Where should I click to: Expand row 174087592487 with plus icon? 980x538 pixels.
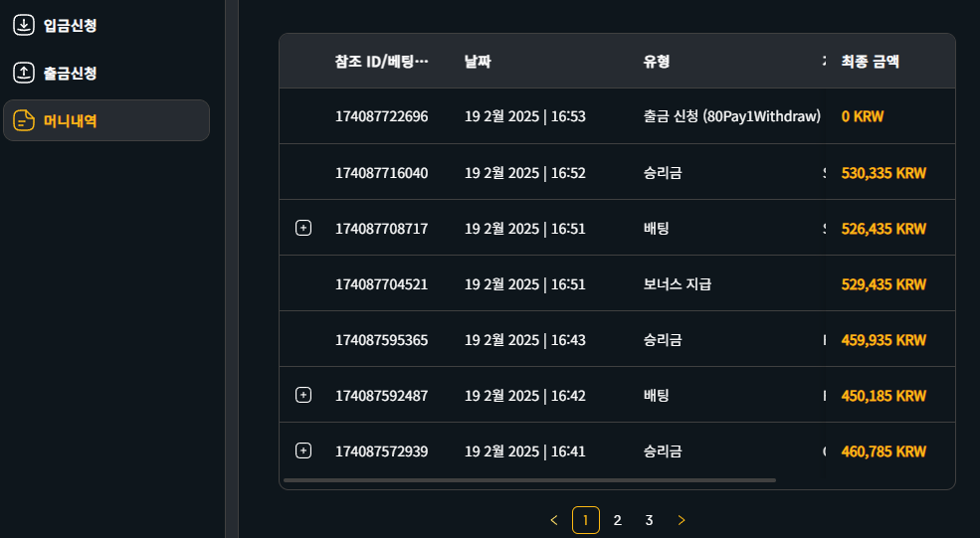pyautogui.click(x=303, y=395)
